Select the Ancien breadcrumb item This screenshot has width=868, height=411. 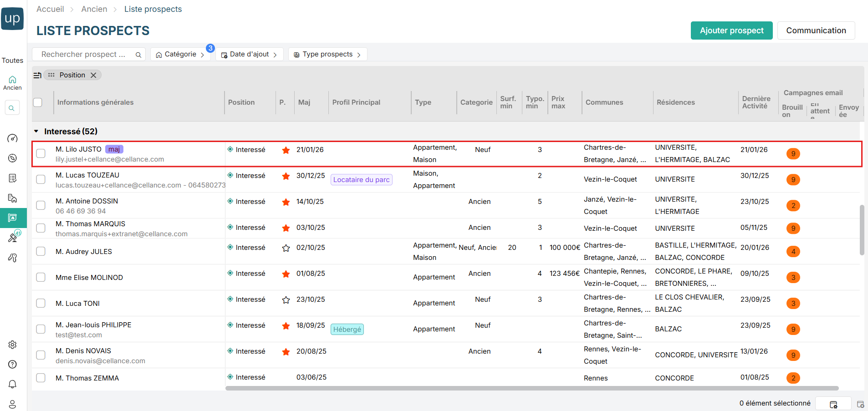click(x=94, y=9)
